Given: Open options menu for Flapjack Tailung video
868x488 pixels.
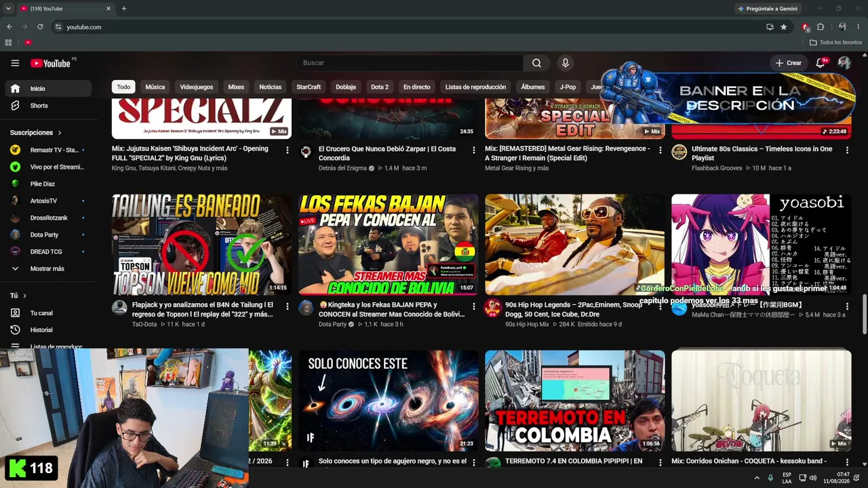Looking at the screenshot, I should [288, 306].
